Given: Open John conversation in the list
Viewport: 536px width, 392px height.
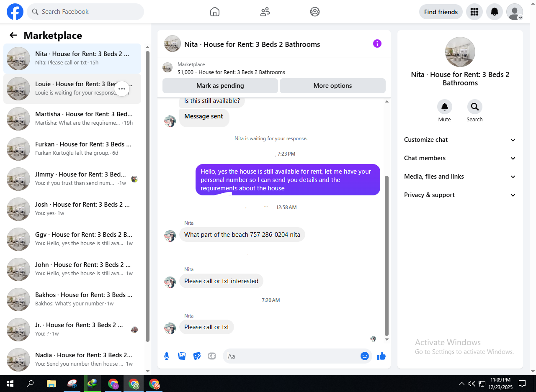Looking at the screenshot, I should tap(72, 269).
